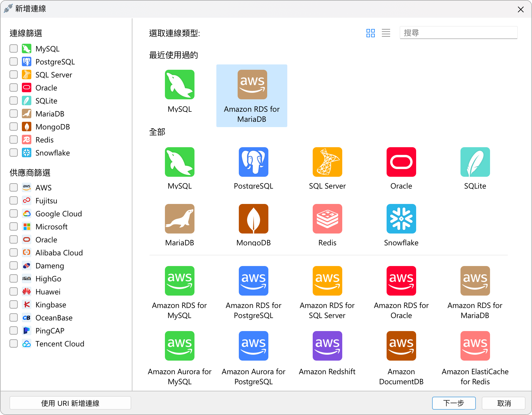This screenshot has height=415, width=532.
Task: Focus the 搜尋 search field
Action: pyautogui.click(x=459, y=33)
